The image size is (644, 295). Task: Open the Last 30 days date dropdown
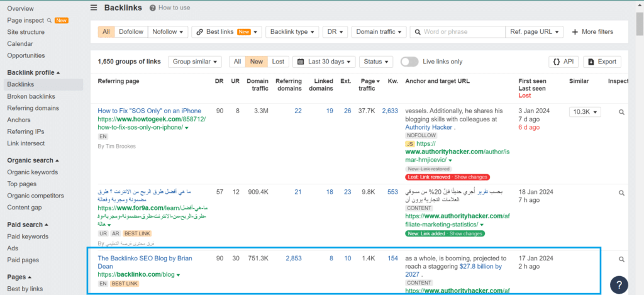[324, 62]
